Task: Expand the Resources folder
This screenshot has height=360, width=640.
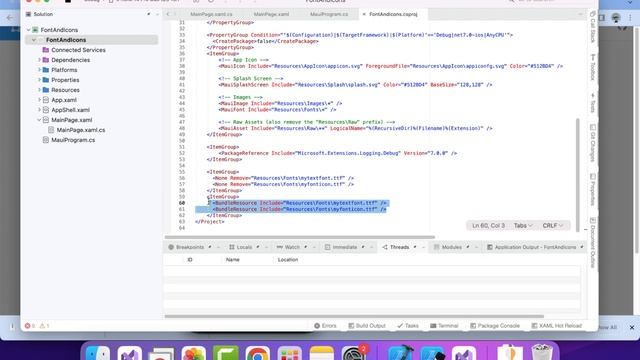Action: click(x=39, y=90)
